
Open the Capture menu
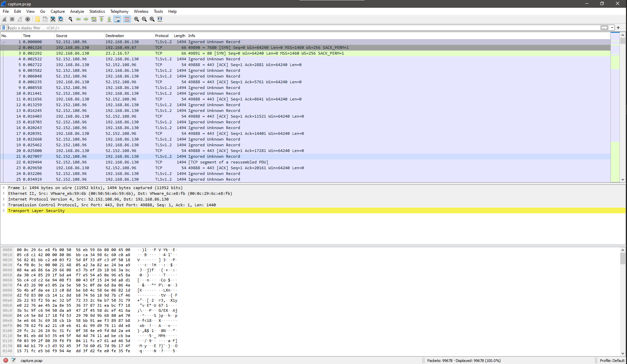click(58, 11)
